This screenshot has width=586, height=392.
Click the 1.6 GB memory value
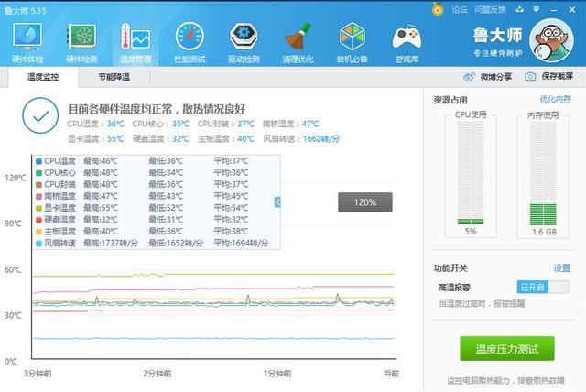[544, 232]
